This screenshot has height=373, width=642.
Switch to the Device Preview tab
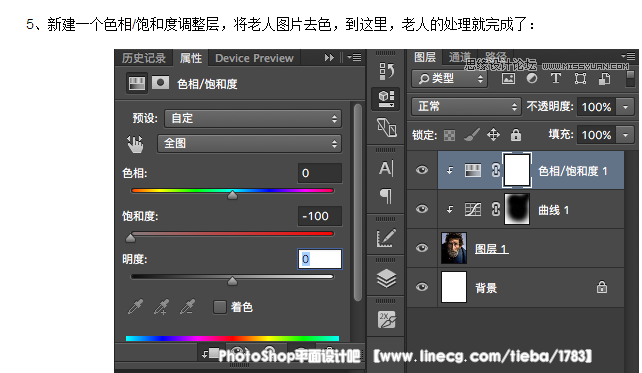tap(254, 58)
